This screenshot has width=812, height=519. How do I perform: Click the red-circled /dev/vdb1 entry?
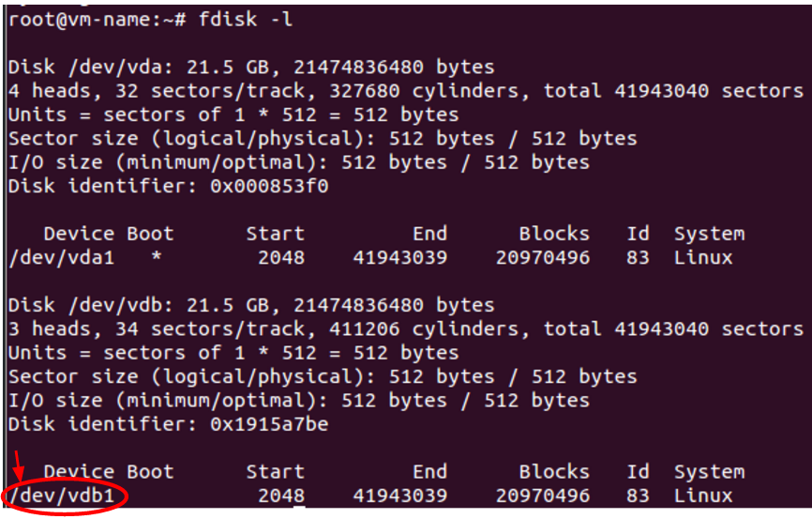pos(66,496)
